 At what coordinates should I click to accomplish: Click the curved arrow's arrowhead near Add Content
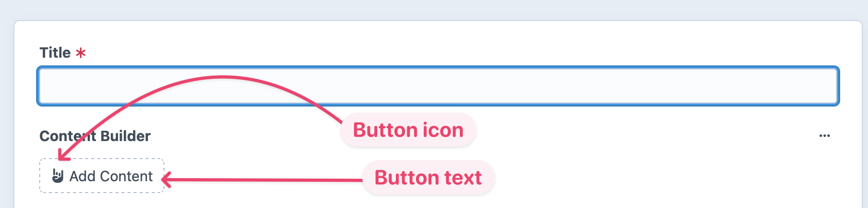pos(62,155)
